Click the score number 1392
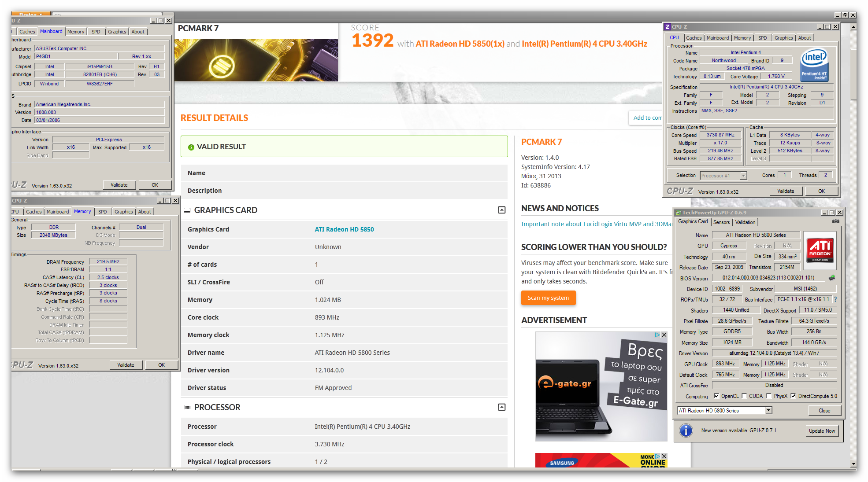The image size is (868, 482). point(372,40)
